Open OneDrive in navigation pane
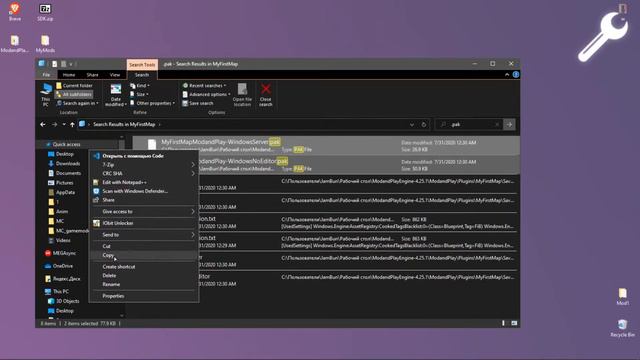Image resolution: width=640 pixels, height=360 pixels. point(59,266)
